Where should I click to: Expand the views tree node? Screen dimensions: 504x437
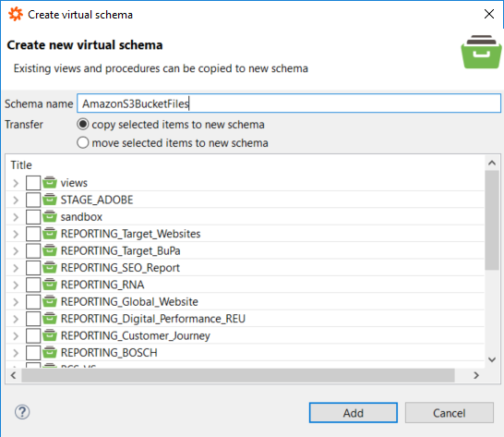pyautogui.click(x=16, y=183)
